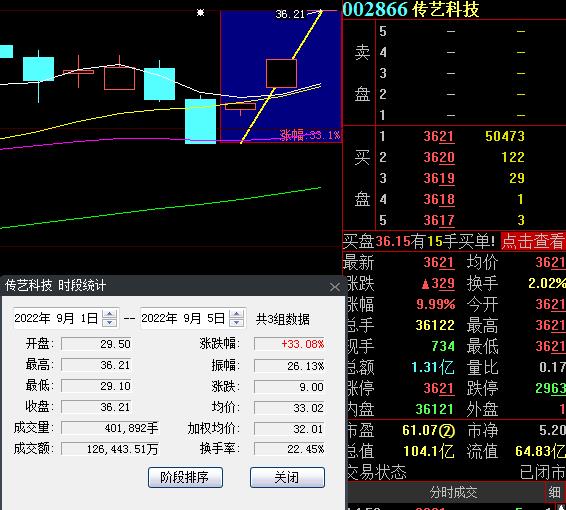Select the hollow candlestick inside blue region
Viewport: 566px width, 510px height.
pos(281,74)
